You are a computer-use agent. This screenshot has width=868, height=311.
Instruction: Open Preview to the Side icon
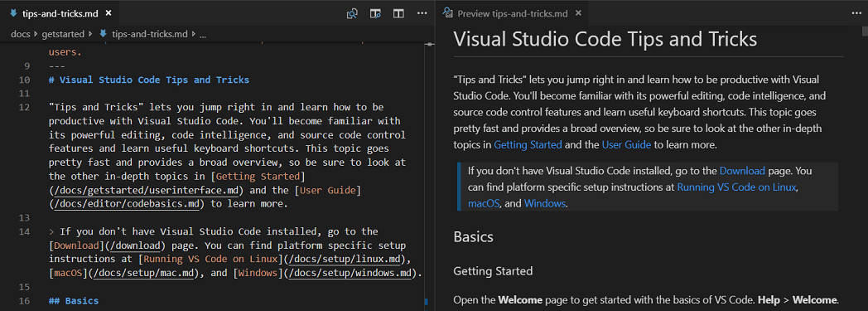point(375,13)
